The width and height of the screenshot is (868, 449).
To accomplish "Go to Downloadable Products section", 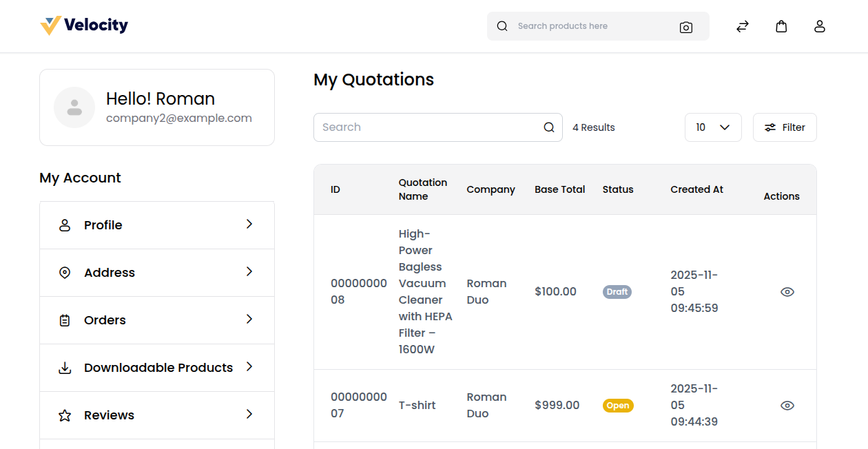I will click(158, 368).
